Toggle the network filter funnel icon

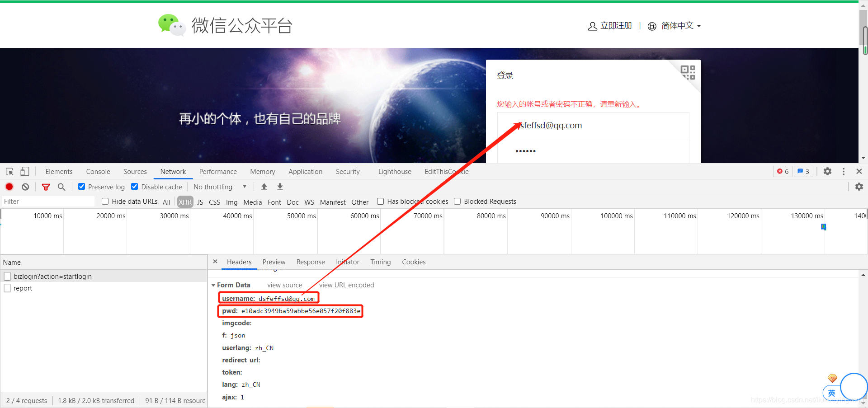click(x=46, y=187)
